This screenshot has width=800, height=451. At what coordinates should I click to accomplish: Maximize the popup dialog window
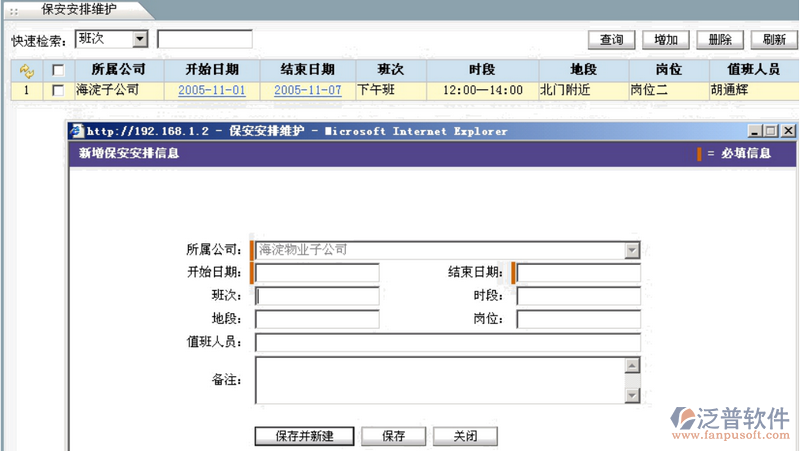(770, 131)
